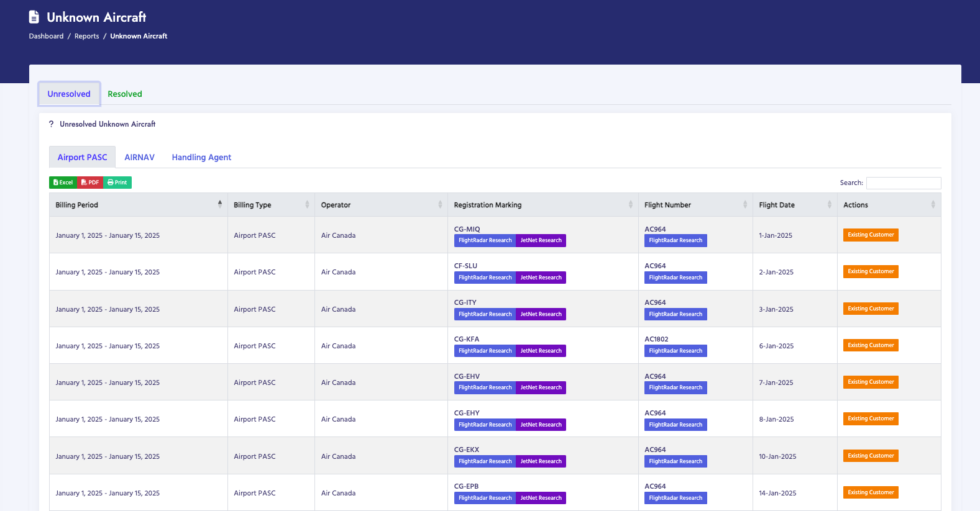
Task: Mark the CG-KFA row as Existing Customer
Action: (x=870, y=345)
